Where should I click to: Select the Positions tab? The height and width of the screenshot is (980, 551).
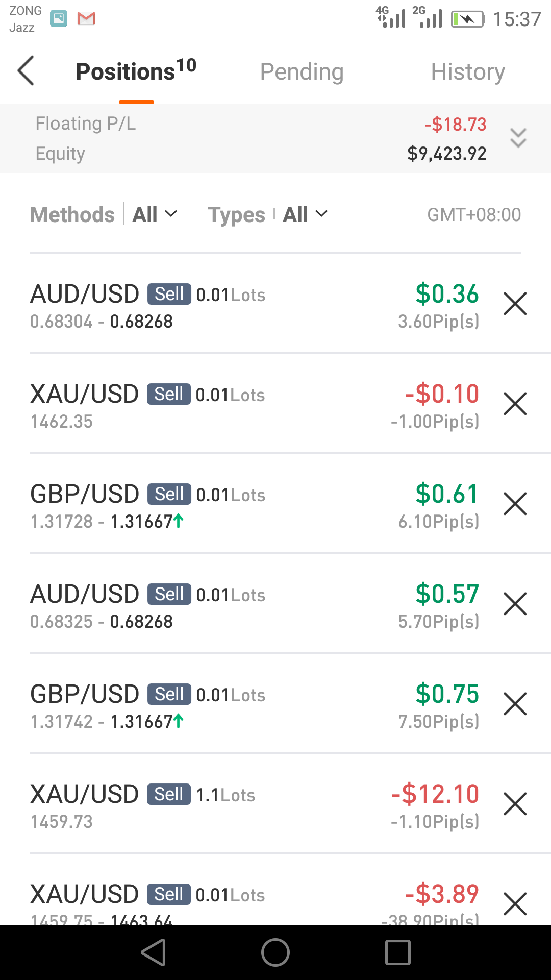[136, 70]
